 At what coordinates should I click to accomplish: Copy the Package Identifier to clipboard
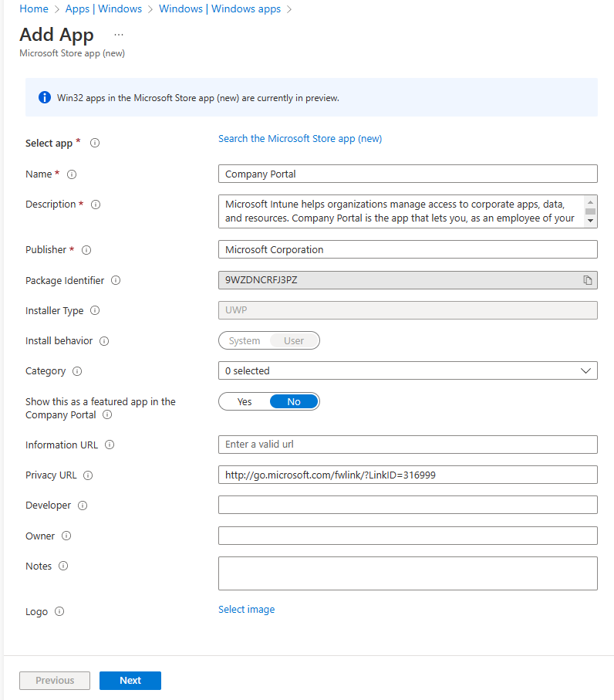[x=588, y=280]
